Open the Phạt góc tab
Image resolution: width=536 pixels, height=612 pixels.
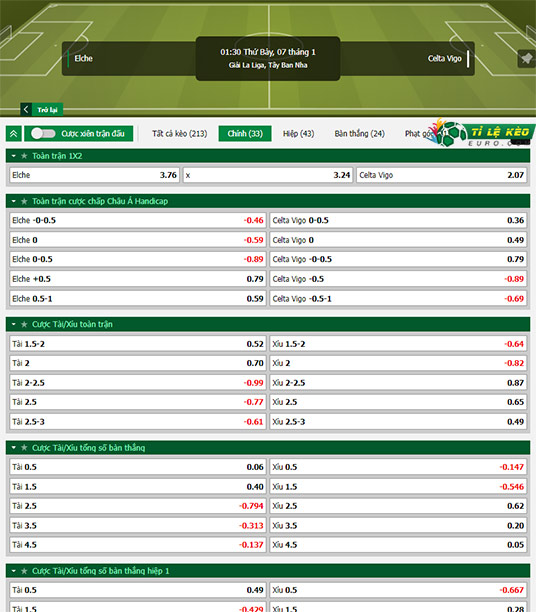coord(419,133)
